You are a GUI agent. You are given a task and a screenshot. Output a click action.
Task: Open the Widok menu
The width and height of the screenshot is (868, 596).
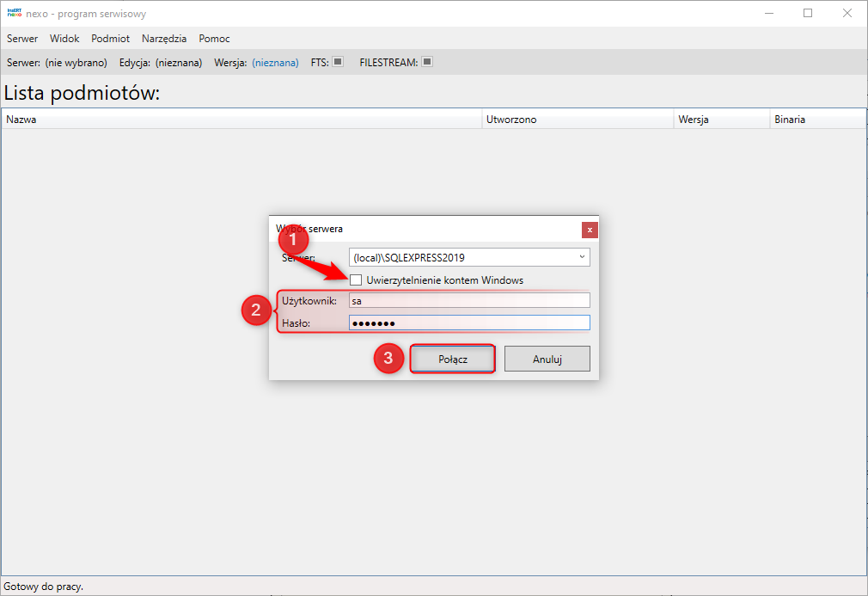64,38
